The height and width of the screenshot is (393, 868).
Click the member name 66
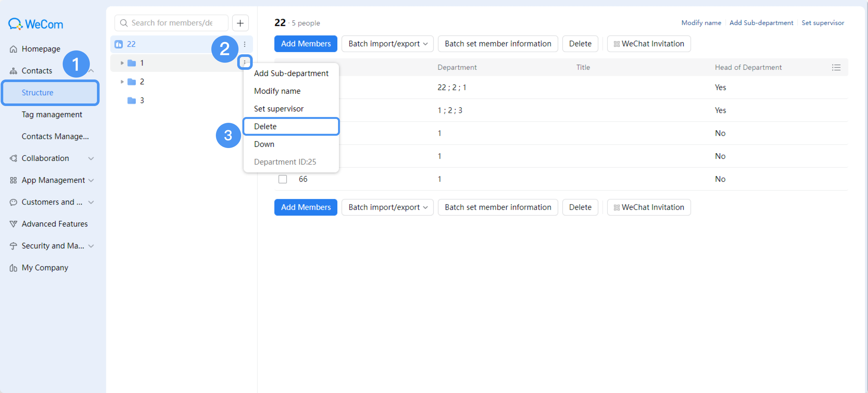tap(303, 179)
